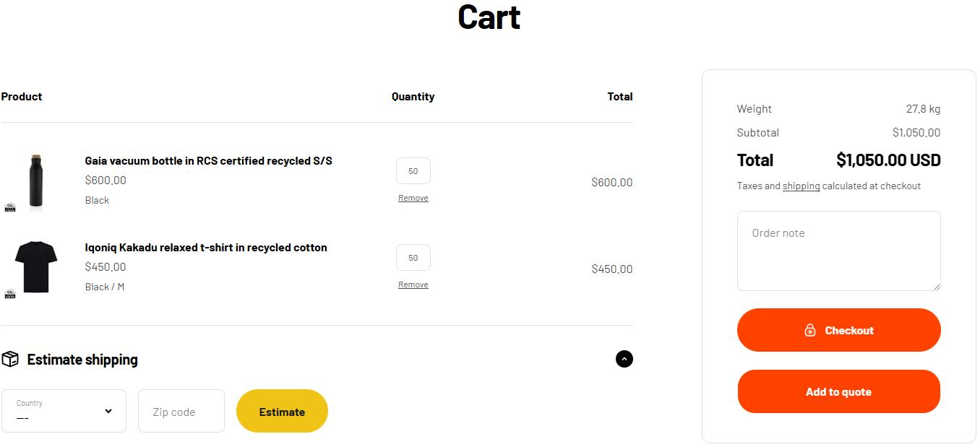Open the Iqoniq Kakadu relaxed t-shirt title link
The image size is (980, 447).
click(x=206, y=248)
